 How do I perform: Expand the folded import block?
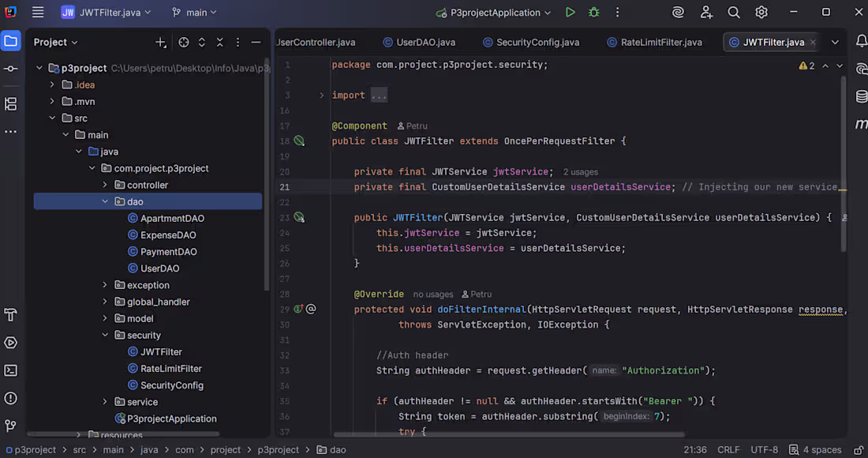tap(322, 96)
